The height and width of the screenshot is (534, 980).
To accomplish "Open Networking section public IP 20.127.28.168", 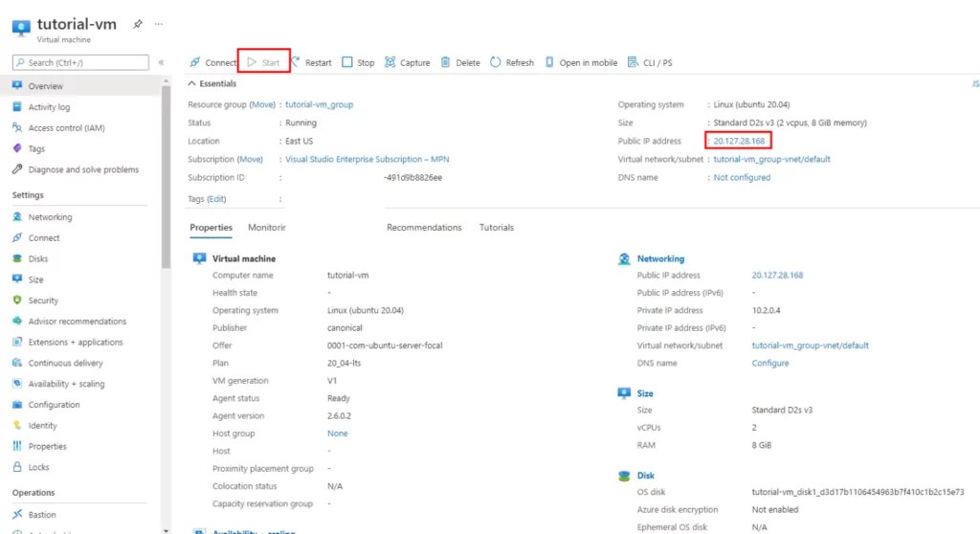I will 777,275.
